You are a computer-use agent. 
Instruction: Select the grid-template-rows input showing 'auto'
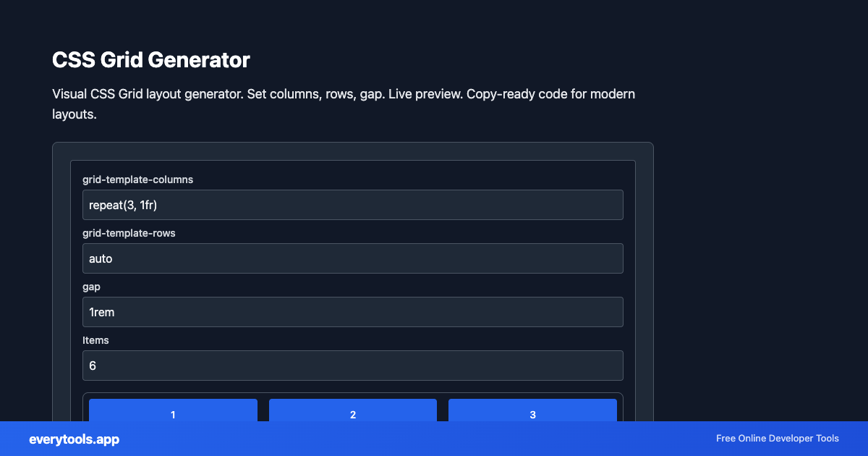point(352,258)
